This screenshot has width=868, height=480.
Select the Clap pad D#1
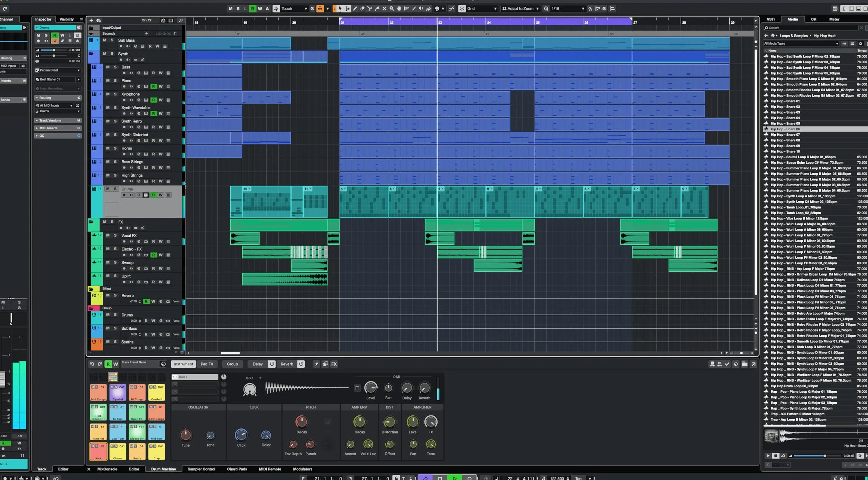tap(157, 452)
